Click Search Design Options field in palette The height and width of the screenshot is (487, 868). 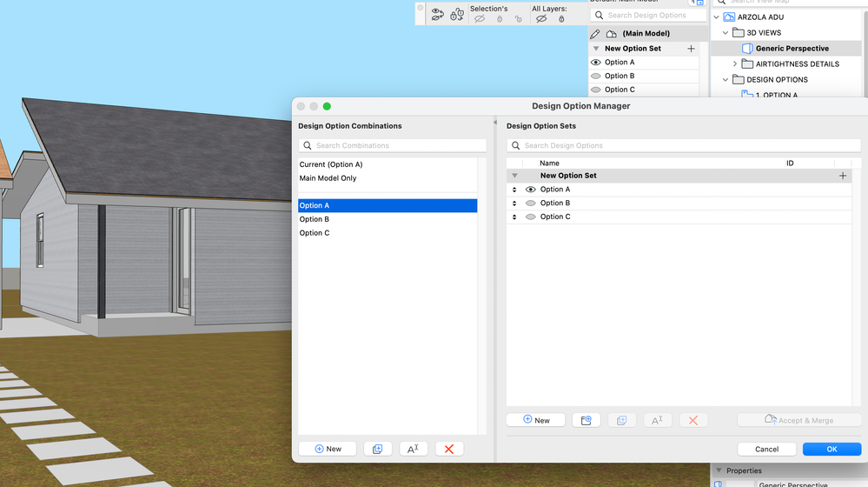click(x=648, y=16)
